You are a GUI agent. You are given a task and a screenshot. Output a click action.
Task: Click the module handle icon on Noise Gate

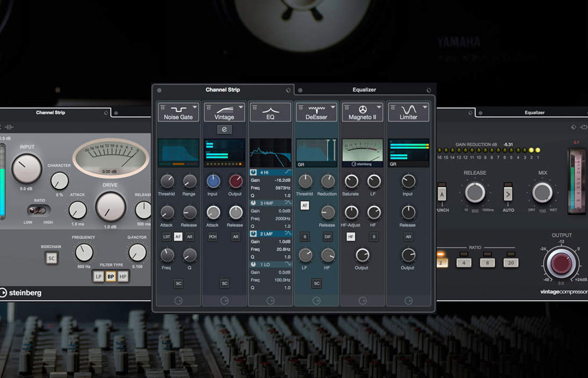[x=163, y=108]
